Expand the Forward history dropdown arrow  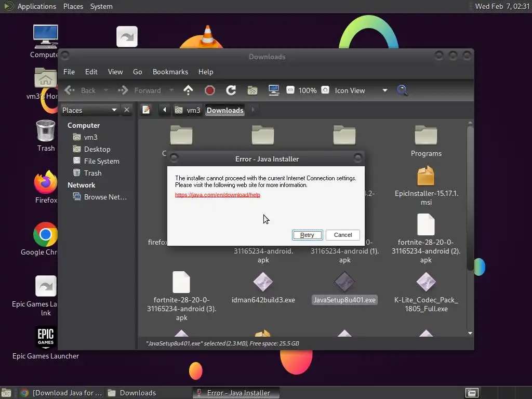pyautogui.click(x=171, y=90)
